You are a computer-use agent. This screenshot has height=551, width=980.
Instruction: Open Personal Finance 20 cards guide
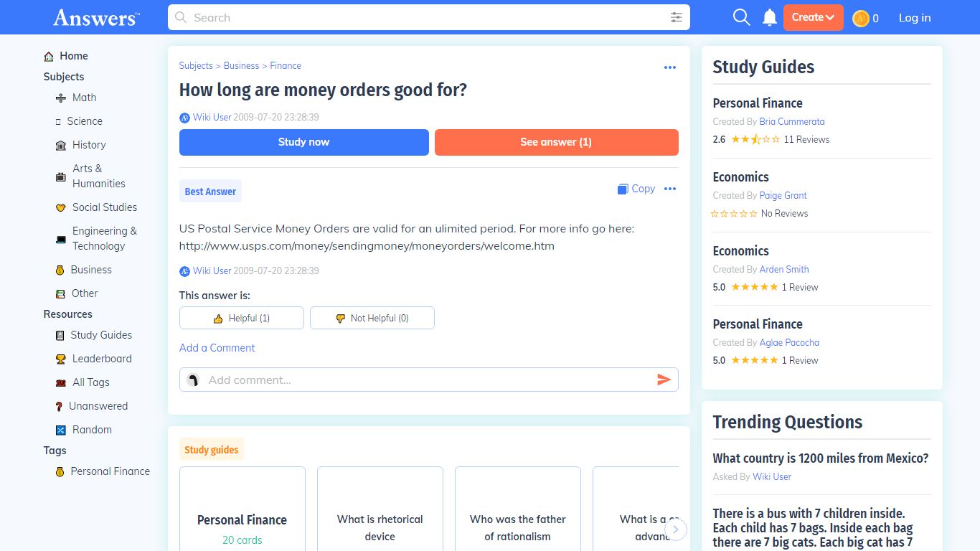(x=242, y=509)
